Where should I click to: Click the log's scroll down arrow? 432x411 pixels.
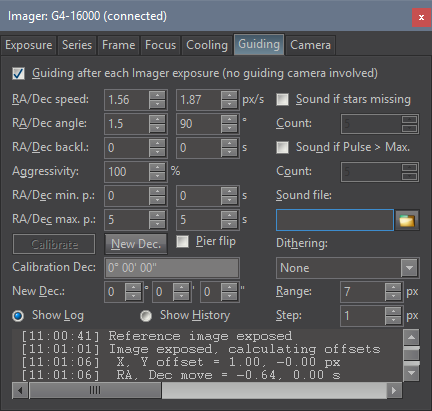point(411,373)
